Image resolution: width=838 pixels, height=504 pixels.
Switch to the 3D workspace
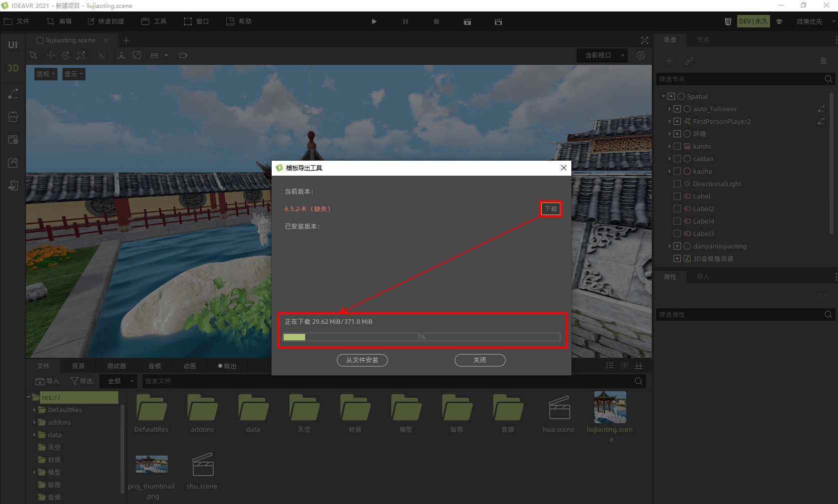pyautogui.click(x=12, y=68)
